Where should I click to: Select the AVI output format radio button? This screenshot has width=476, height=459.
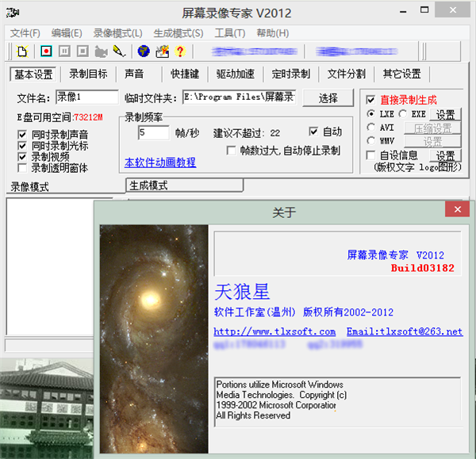pyautogui.click(x=371, y=128)
